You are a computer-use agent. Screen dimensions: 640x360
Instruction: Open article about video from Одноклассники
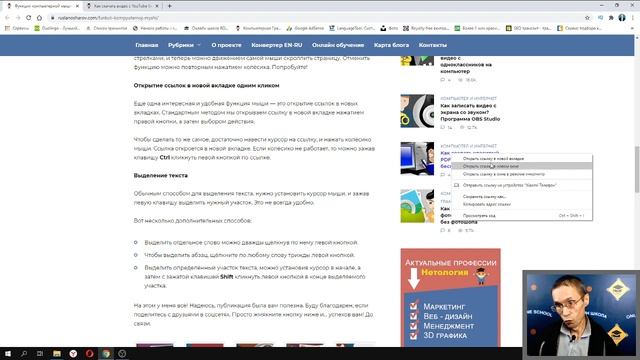tap(466, 64)
